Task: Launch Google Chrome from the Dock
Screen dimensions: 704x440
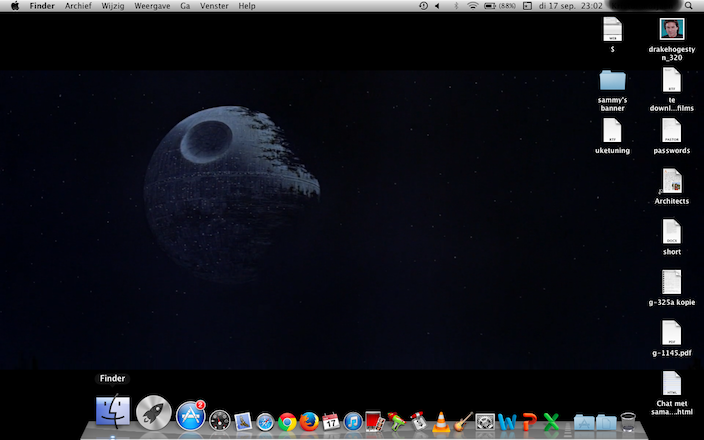Action: point(287,422)
